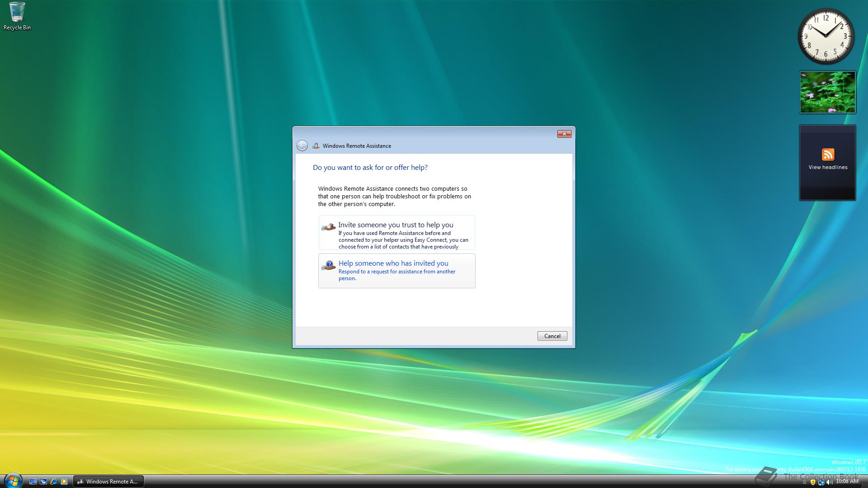The height and width of the screenshot is (488, 868).
Task: Click the analog clock gadget
Action: click(826, 36)
